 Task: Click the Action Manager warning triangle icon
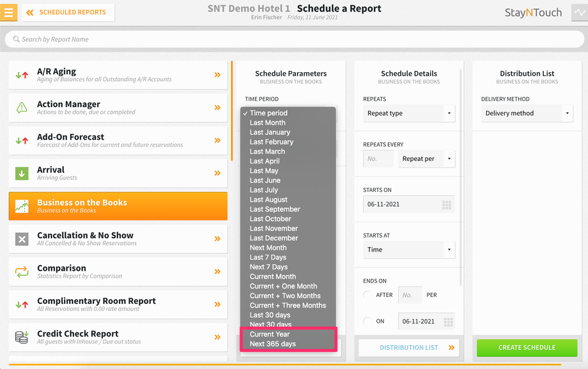tap(22, 108)
